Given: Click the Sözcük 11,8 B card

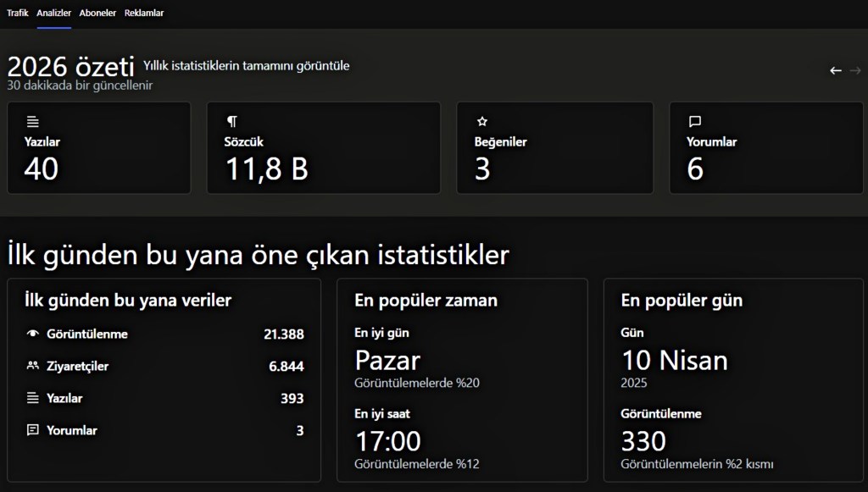Looking at the screenshot, I should pos(323,148).
